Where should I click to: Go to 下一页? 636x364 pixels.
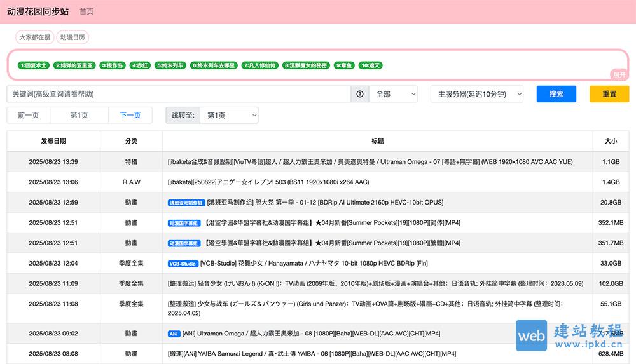[x=130, y=115]
